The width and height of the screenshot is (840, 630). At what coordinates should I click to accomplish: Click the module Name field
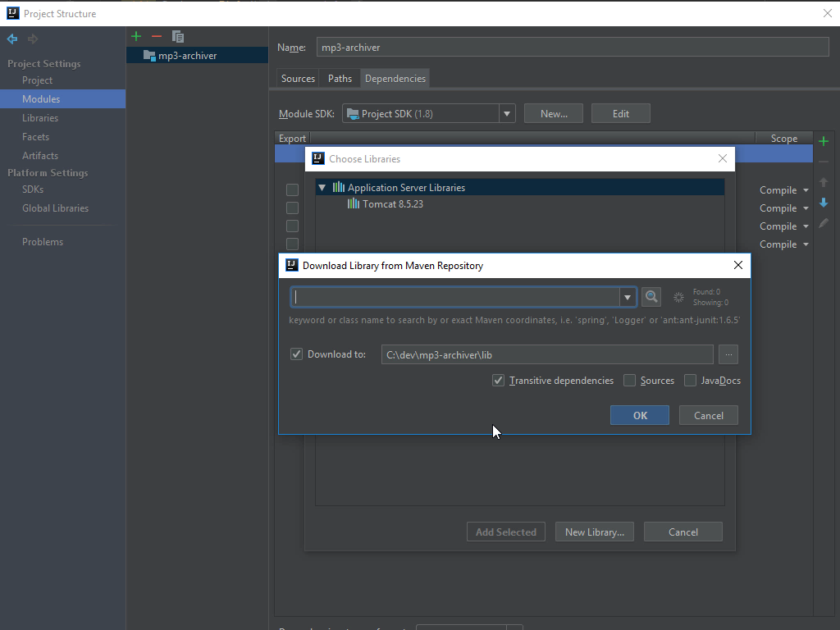tap(573, 47)
